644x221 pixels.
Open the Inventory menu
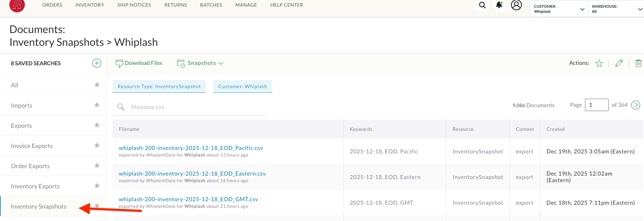pyautogui.click(x=90, y=5)
